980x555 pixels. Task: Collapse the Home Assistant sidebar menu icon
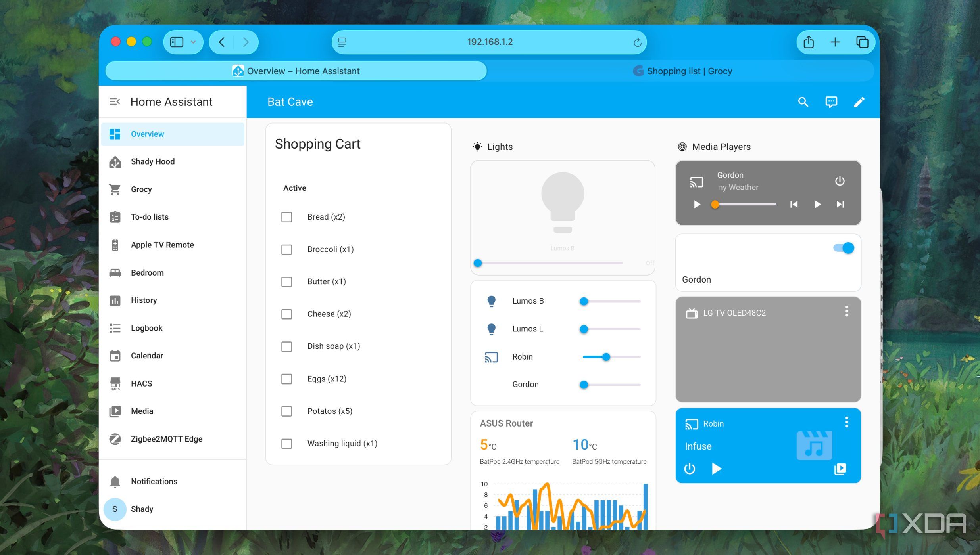point(115,102)
